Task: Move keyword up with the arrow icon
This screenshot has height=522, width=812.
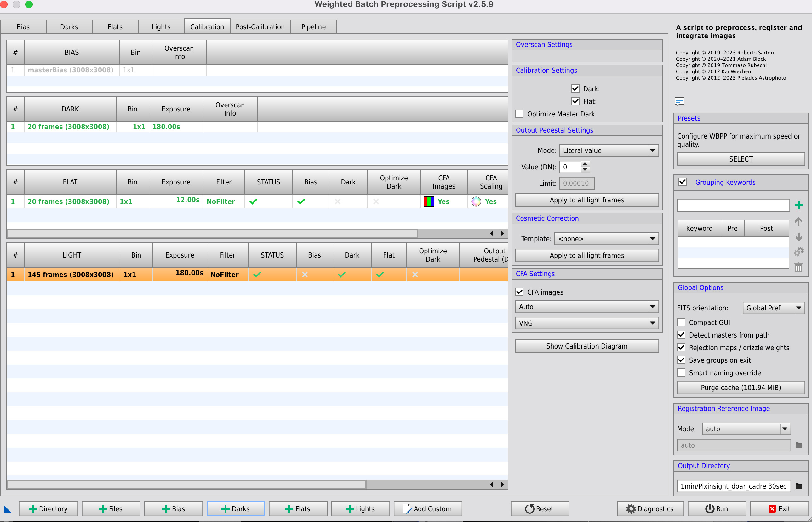Action: click(x=798, y=222)
